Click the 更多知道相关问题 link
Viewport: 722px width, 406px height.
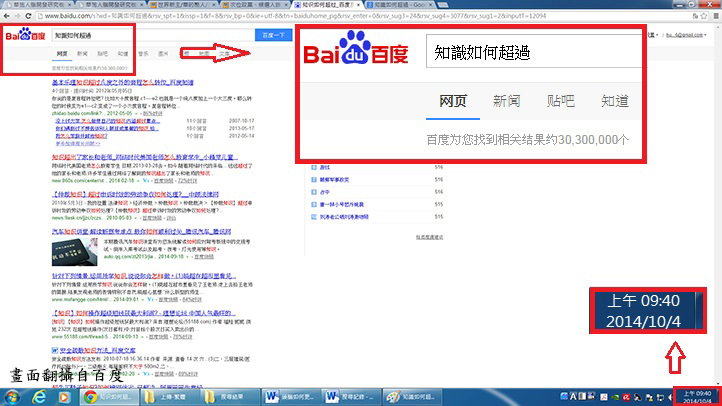(77, 144)
